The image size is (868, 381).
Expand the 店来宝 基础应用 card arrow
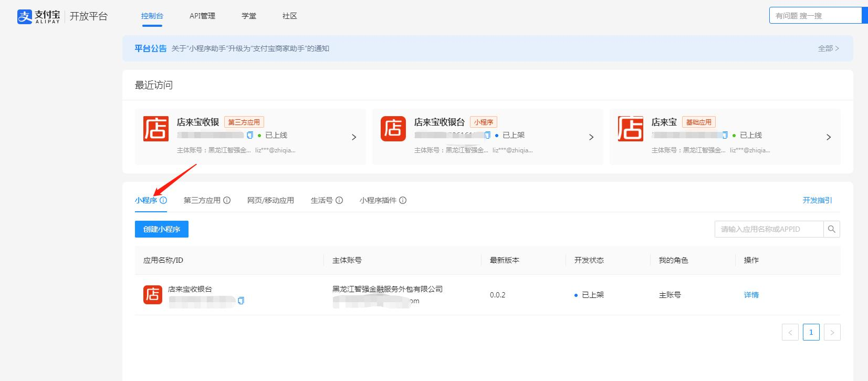(x=829, y=137)
